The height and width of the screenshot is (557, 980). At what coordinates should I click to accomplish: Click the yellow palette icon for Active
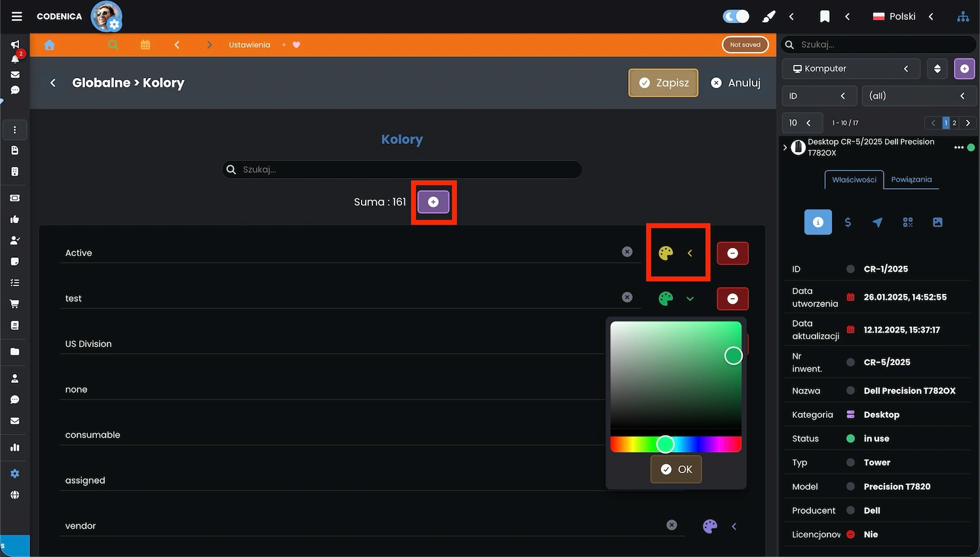click(666, 253)
